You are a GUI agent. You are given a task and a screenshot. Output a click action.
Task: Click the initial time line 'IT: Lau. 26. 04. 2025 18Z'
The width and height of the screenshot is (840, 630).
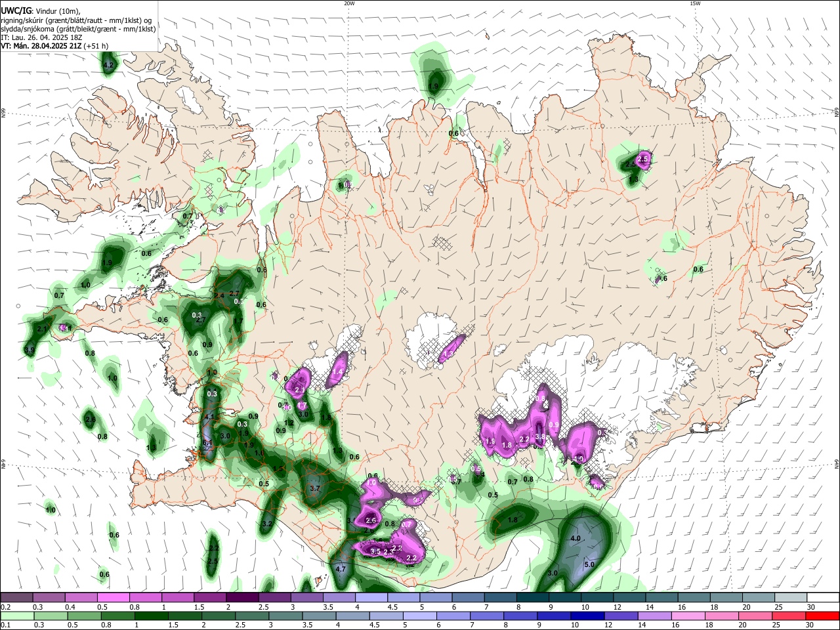coord(41,37)
